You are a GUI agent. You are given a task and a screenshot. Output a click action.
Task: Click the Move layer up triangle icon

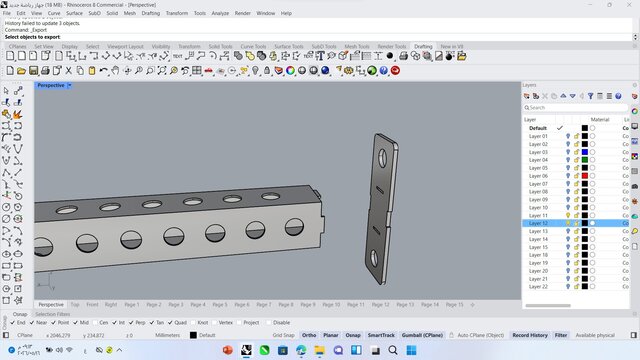pos(563,96)
